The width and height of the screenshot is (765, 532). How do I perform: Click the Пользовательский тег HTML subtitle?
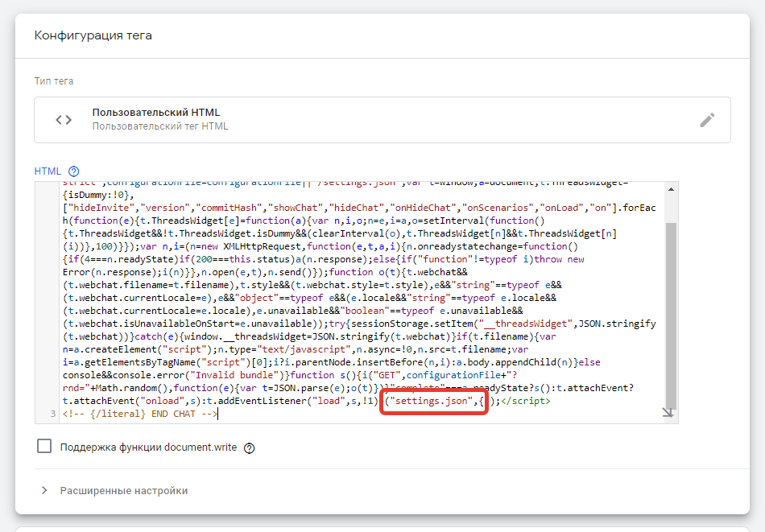coord(160,126)
